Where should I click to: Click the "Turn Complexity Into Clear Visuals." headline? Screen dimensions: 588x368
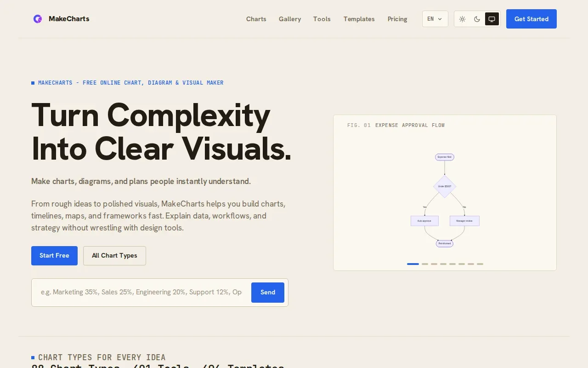point(161,132)
